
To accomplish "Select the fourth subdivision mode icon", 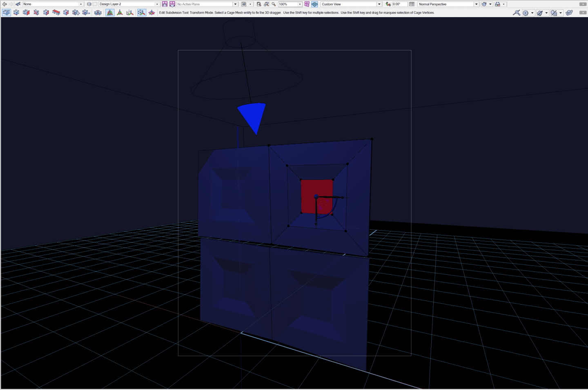I will (36, 13).
